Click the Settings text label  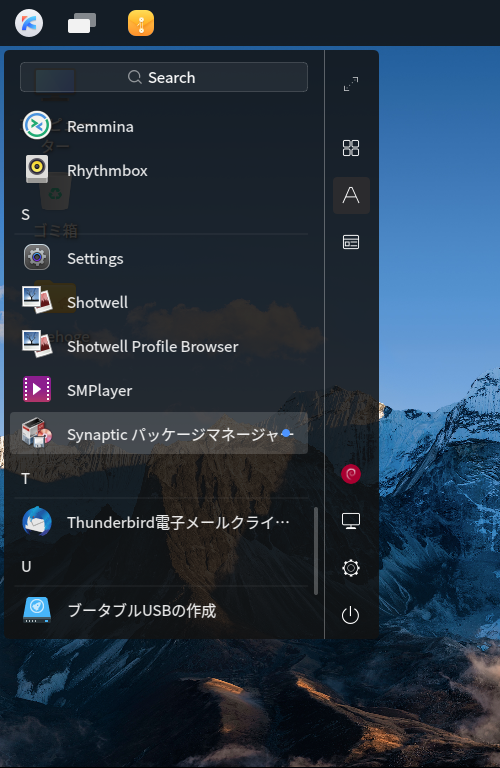(x=95, y=259)
